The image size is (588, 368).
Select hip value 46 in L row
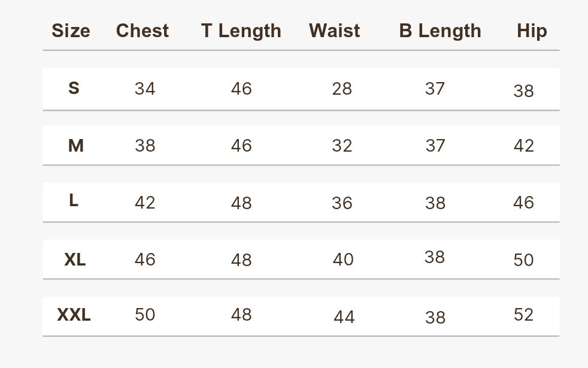coord(523,203)
